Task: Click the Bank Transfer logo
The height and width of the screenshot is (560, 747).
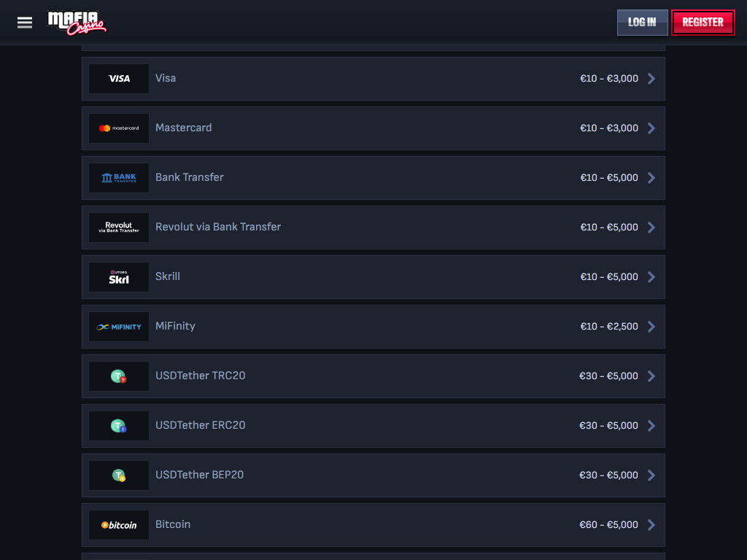Action: 119,178
